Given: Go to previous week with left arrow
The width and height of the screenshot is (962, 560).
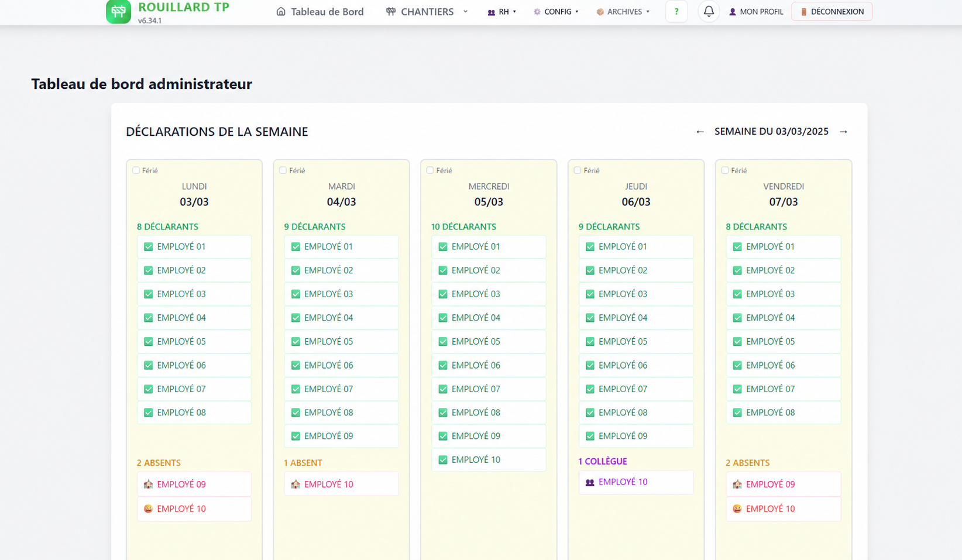Looking at the screenshot, I should pos(700,132).
